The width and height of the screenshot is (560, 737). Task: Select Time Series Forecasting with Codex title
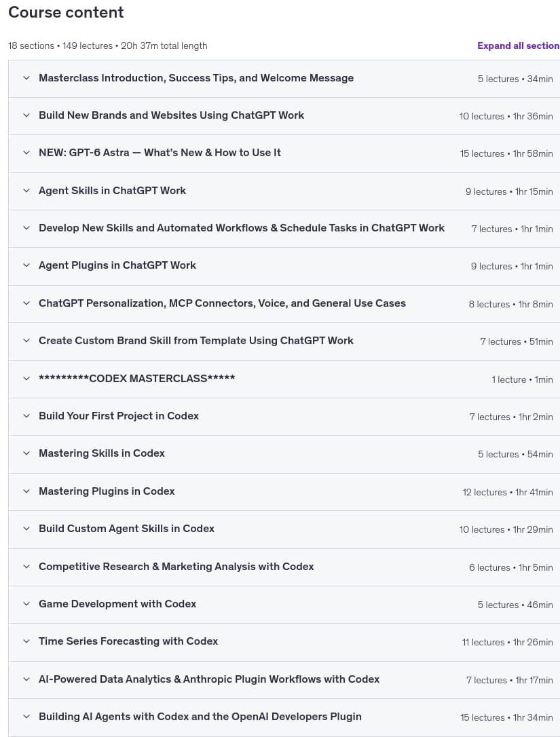[x=128, y=641]
